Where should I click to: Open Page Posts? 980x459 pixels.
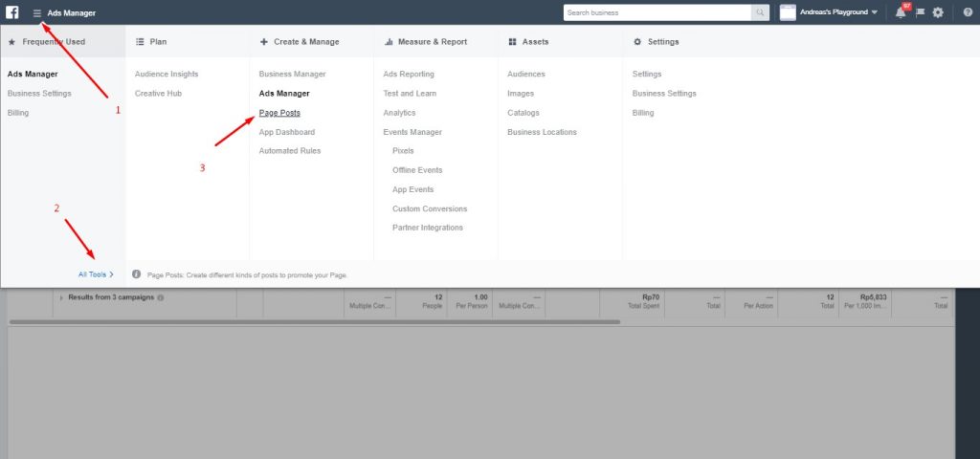point(279,113)
